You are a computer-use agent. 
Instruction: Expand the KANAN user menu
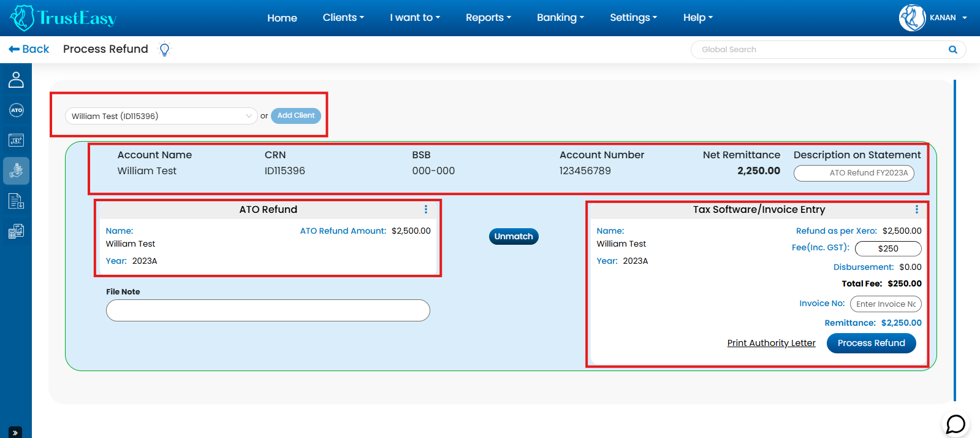coord(933,18)
